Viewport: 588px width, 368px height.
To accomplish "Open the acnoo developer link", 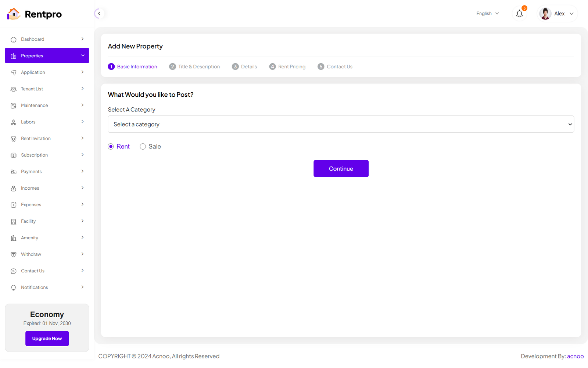I will pos(575,356).
